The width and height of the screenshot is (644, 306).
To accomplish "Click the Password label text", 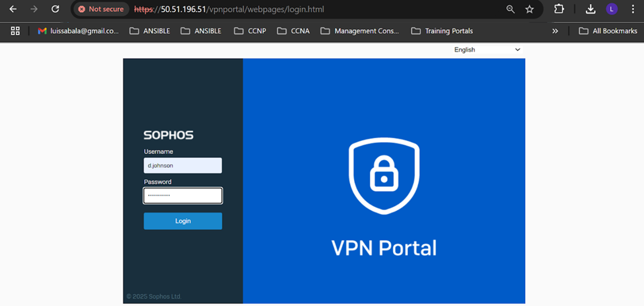I will [x=158, y=182].
